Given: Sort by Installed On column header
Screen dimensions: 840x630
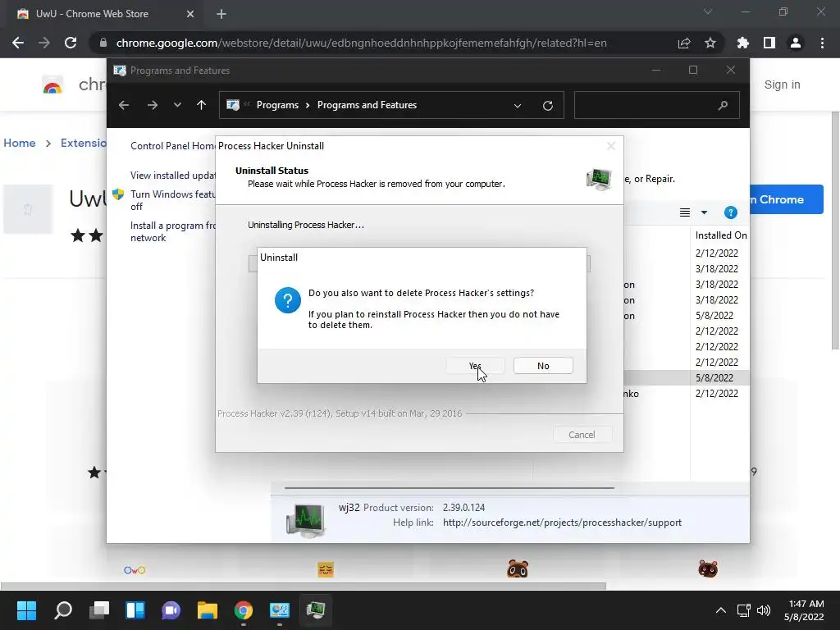Looking at the screenshot, I should (x=720, y=235).
